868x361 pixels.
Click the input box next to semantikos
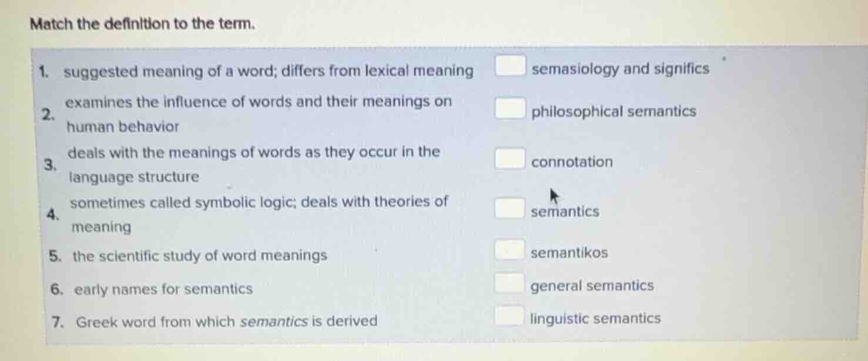click(509, 251)
